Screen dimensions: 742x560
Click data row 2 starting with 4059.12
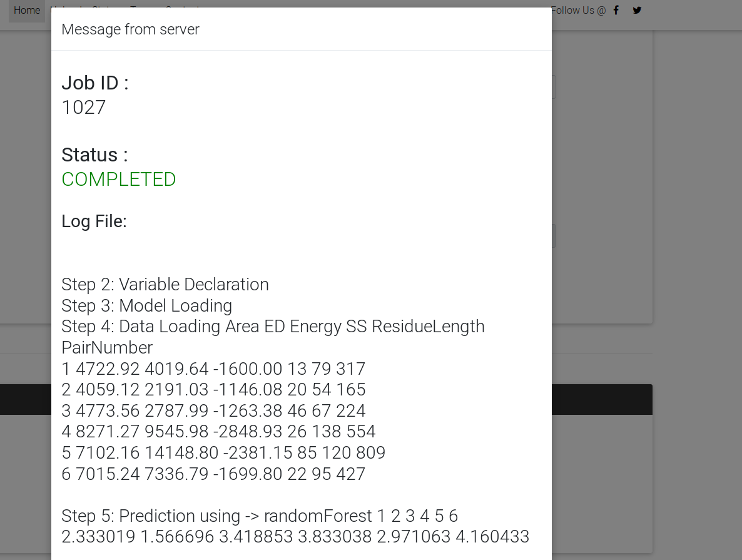213,390
